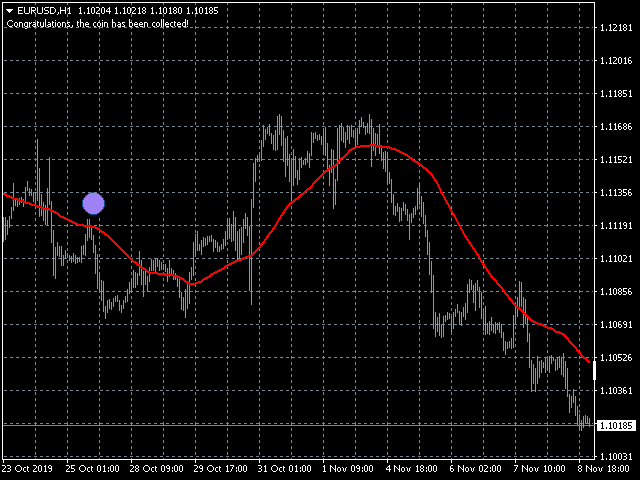Click the 7 Nov 10:00 time label

click(542, 468)
